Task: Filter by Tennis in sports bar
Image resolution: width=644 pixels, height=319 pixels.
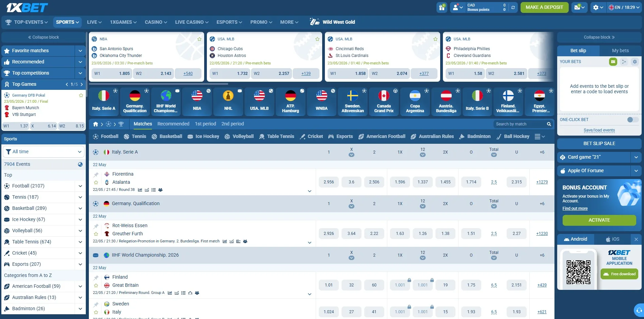Action: (x=135, y=136)
